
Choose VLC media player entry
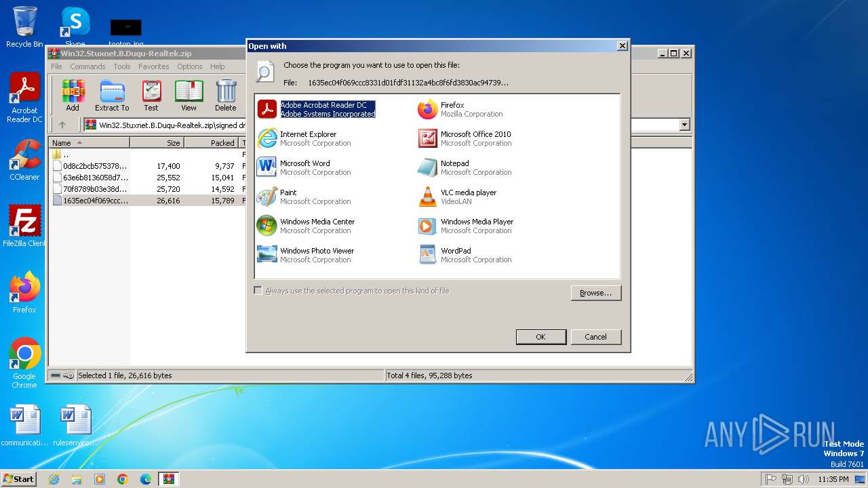[x=457, y=197]
